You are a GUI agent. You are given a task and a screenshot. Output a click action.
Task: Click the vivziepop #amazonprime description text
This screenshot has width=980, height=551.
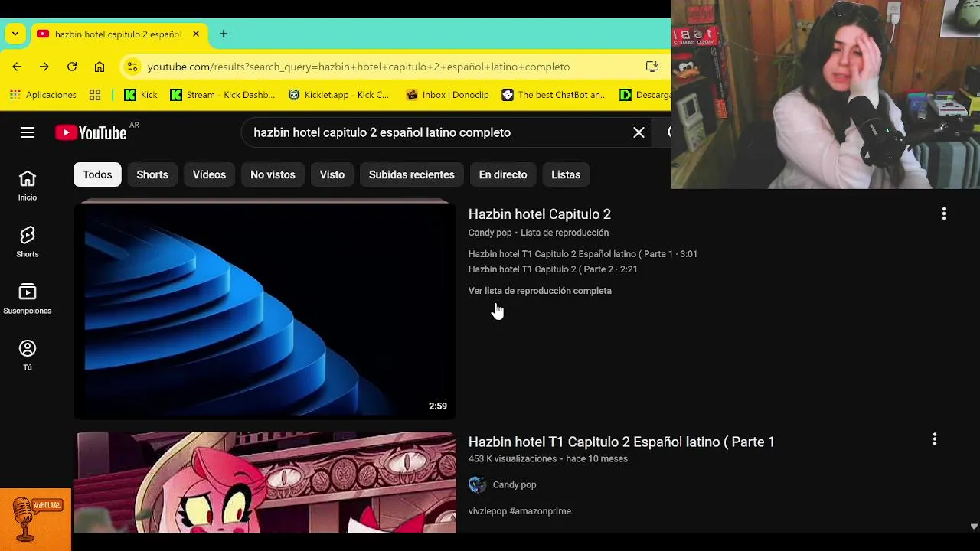coord(521,511)
